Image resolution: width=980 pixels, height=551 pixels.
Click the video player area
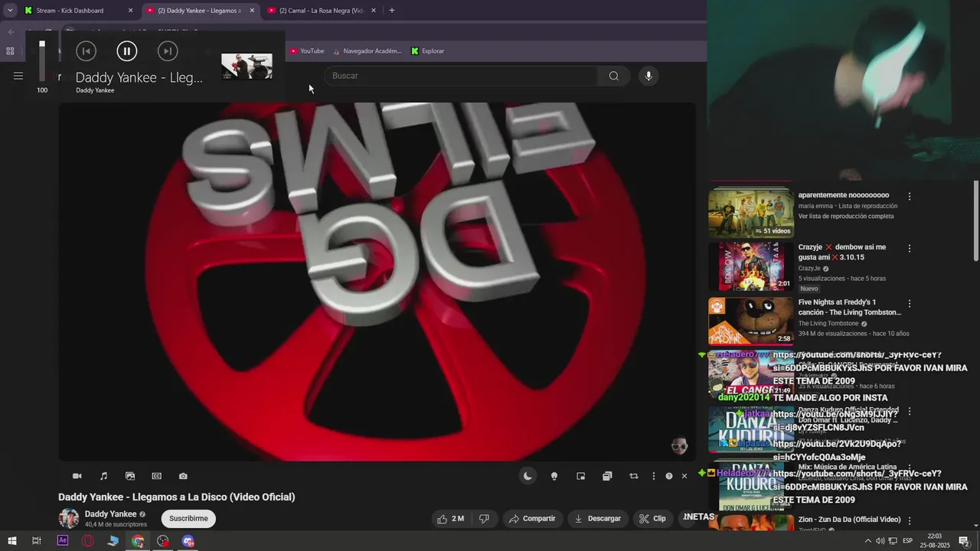click(x=377, y=282)
